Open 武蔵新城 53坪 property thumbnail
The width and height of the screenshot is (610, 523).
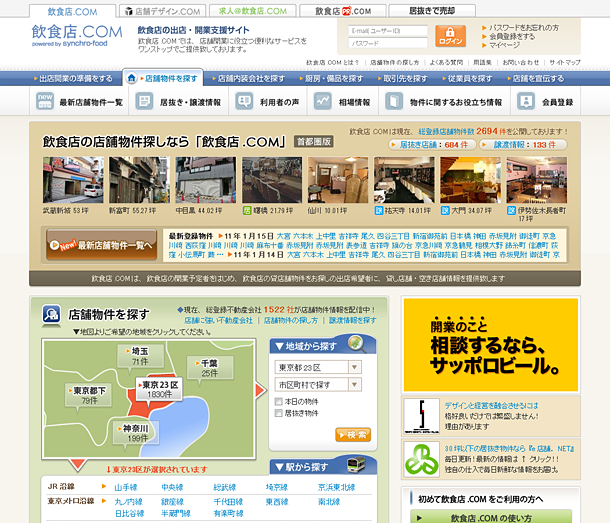pyautogui.click(x=73, y=180)
